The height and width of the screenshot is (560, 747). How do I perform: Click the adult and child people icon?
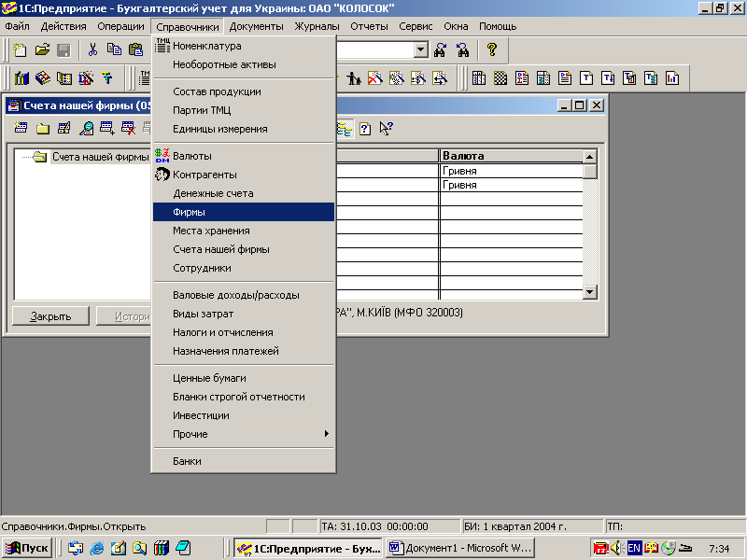353,78
